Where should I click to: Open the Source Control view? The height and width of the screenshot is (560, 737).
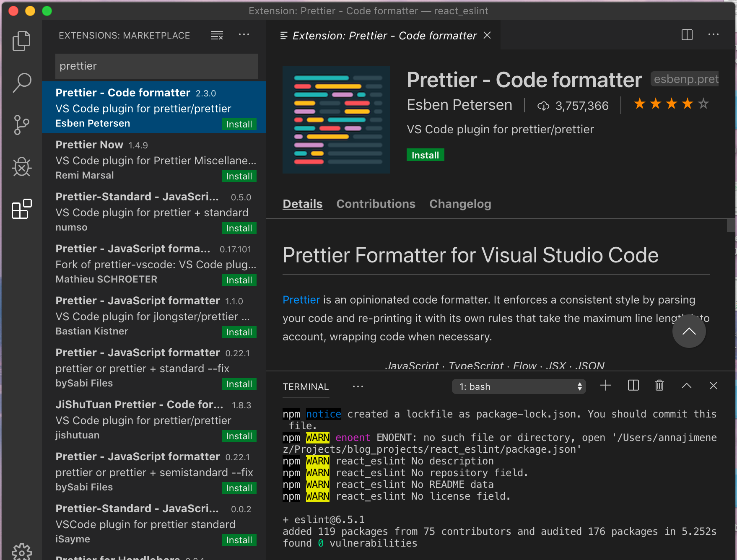(x=21, y=125)
